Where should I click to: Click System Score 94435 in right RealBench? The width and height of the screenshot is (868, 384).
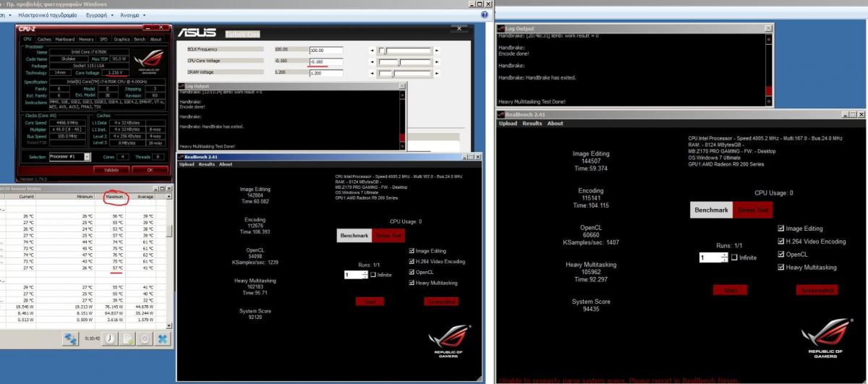(592, 305)
